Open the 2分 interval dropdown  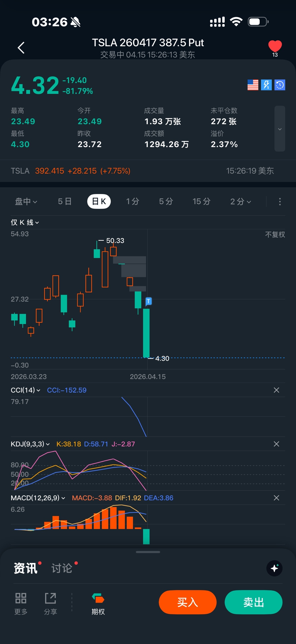coord(240,201)
